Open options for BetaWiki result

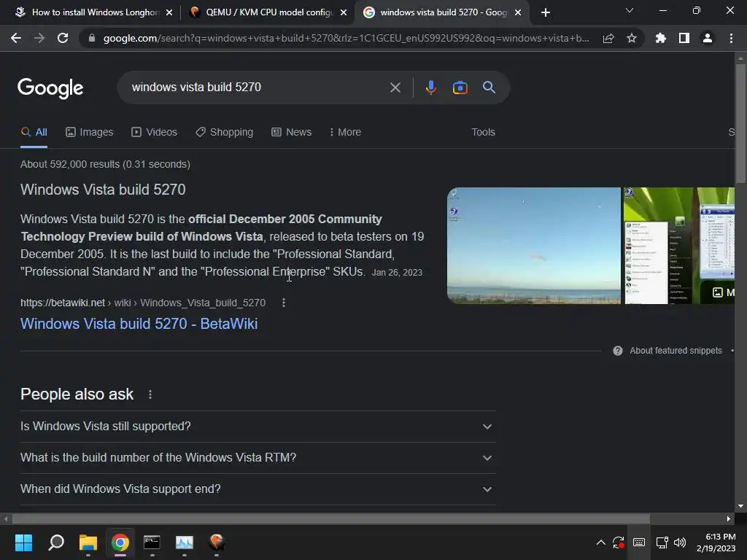click(x=284, y=303)
